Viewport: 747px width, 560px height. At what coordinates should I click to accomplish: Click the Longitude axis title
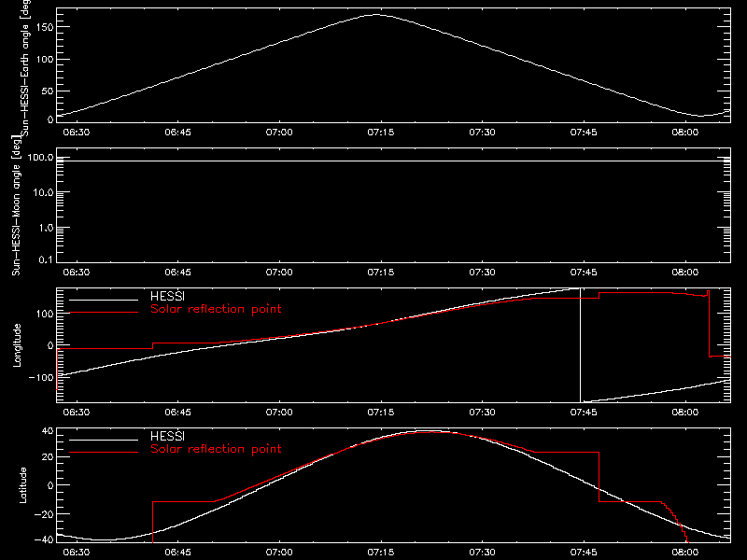(17, 345)
